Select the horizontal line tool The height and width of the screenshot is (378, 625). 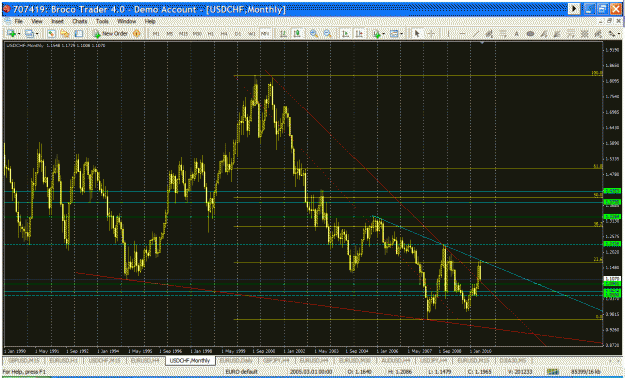(x=462, y=34)
